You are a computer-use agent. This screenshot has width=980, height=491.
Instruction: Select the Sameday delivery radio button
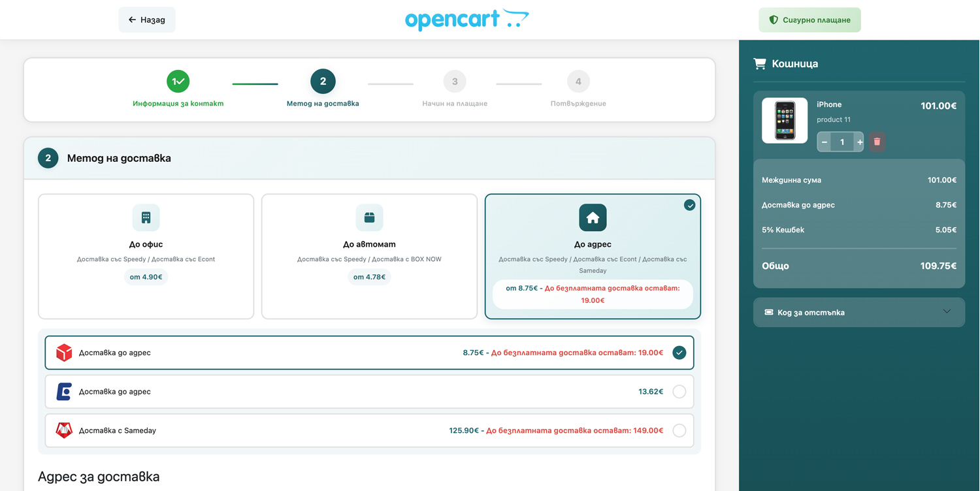click(679, 431)
